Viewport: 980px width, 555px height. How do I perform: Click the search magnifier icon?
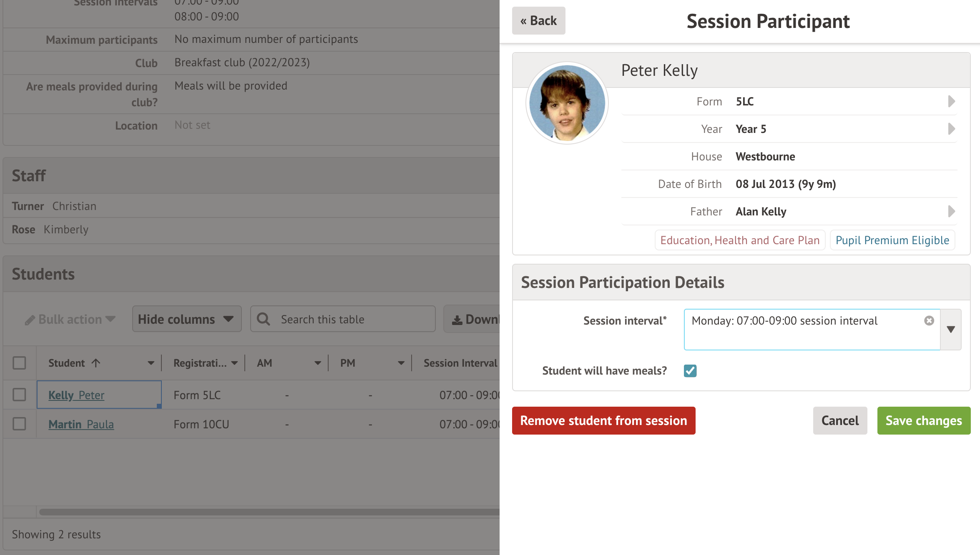pyautogui.click(x=264, y=319)
